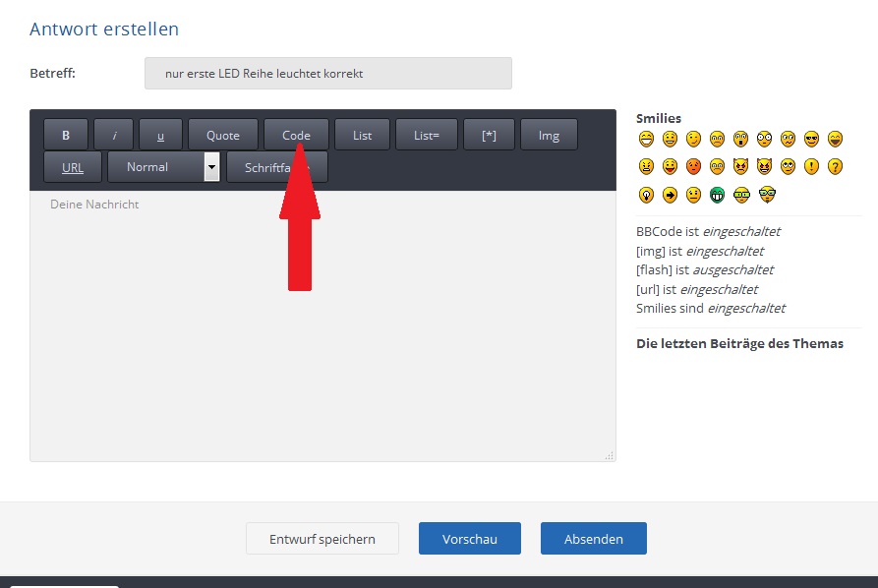The width and height of the screenshot is (878, 588).
Task: Click the Vorschau preview button
Action: 470,539
